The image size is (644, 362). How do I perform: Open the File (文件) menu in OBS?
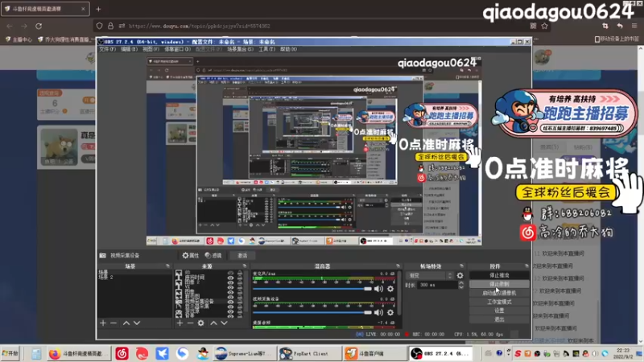pos(107,49)
